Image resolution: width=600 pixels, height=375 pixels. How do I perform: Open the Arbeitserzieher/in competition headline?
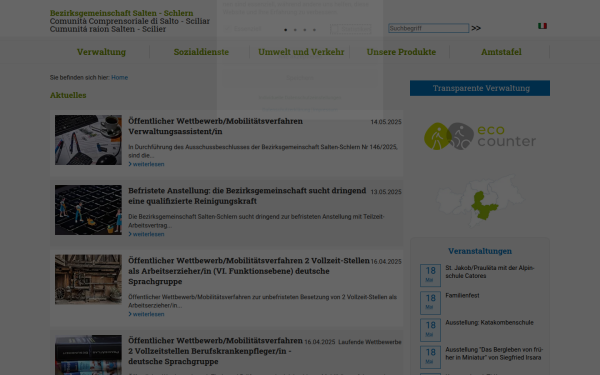(249, 271)
